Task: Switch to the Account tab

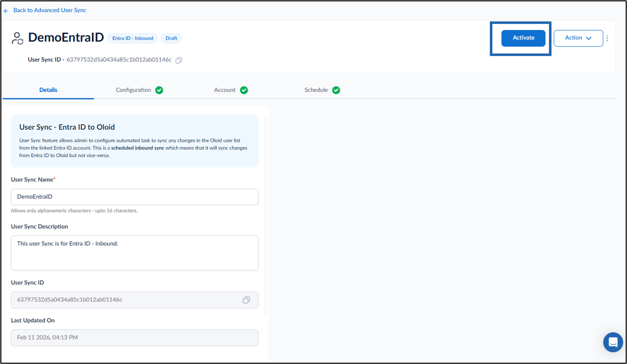Action: [x=225, y=90]
